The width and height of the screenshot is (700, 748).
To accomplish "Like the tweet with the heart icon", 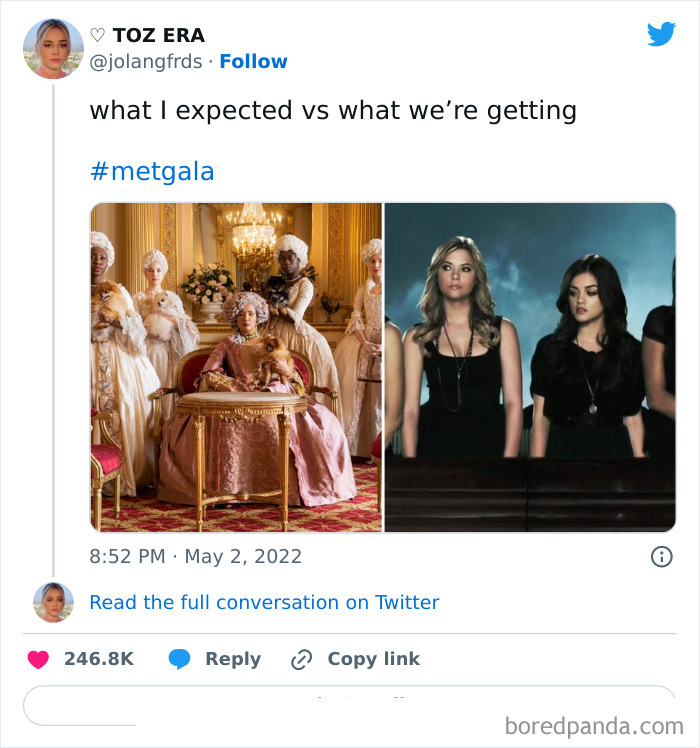I will click(x=38, y=659).
